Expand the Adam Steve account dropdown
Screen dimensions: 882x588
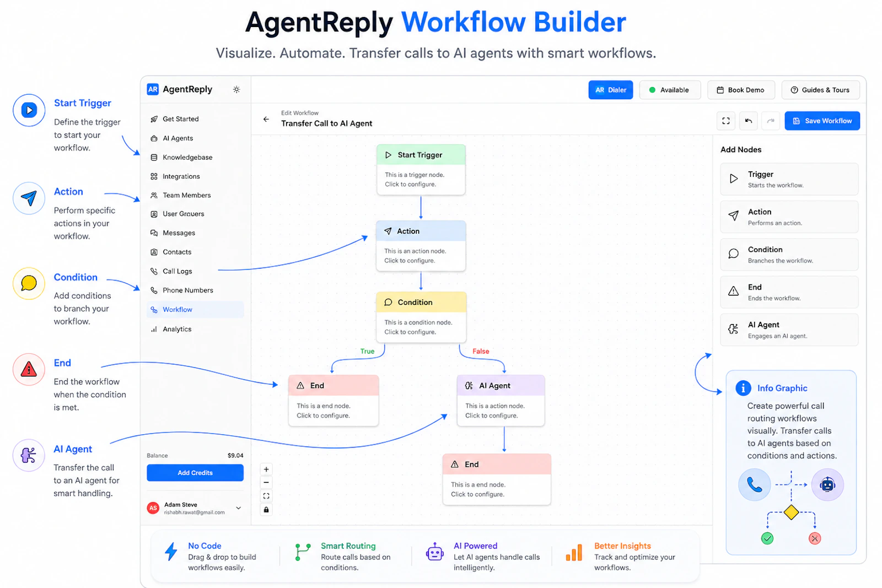239,508
